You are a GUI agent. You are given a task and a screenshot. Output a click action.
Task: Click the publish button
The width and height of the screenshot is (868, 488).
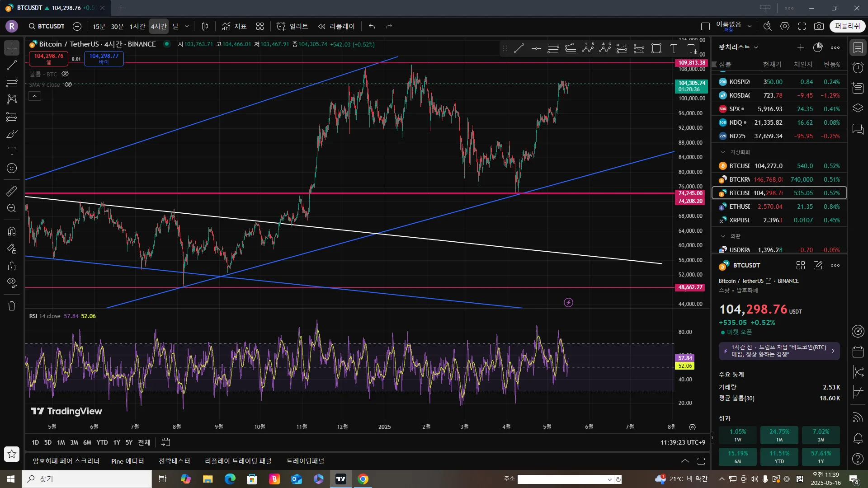[x=847, y=26]
